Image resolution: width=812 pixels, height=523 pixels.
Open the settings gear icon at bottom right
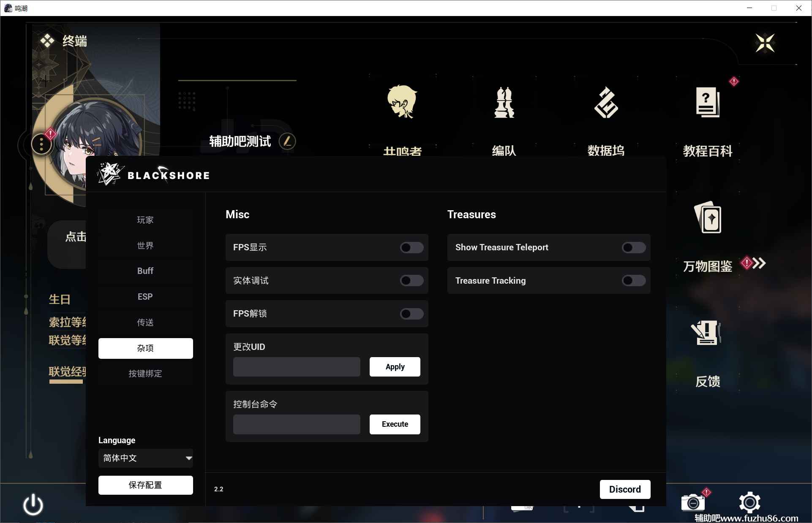click(x=749, y=503)
